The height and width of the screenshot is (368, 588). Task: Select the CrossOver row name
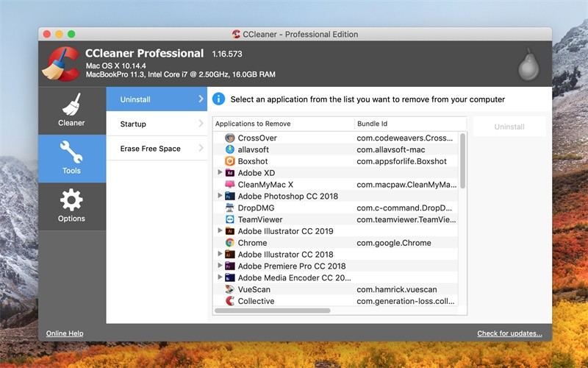(x=257, y=138)
